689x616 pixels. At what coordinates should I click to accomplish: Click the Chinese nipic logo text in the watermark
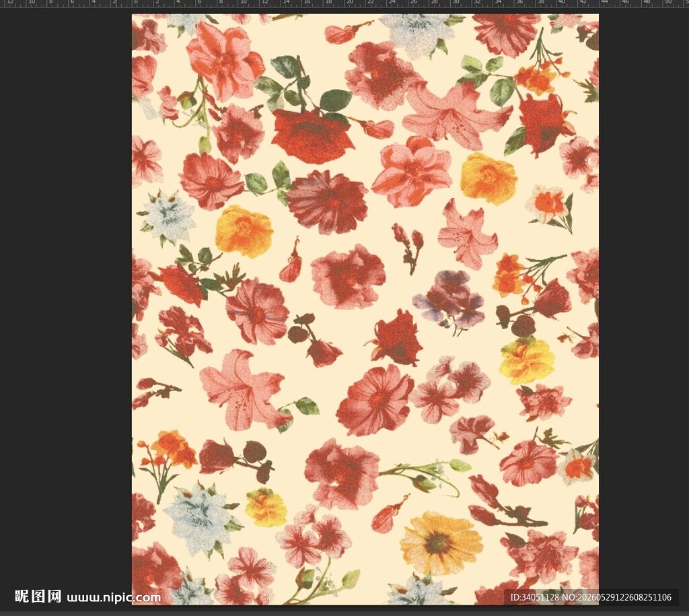coord(38,596)
